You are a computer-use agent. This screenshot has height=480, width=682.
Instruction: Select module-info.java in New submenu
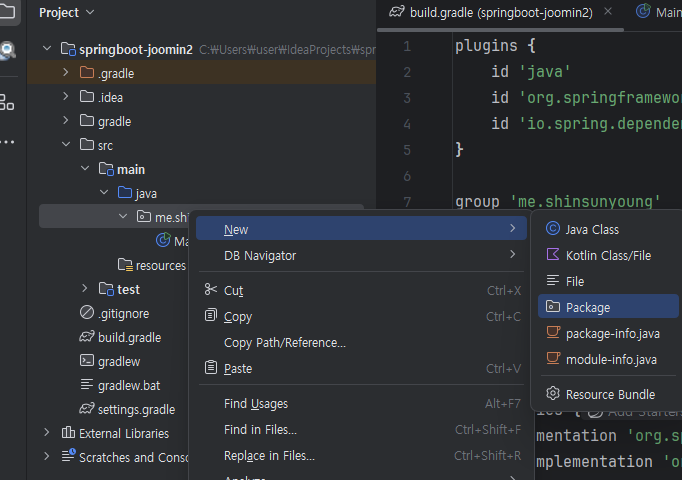click(x=608, y=360)
